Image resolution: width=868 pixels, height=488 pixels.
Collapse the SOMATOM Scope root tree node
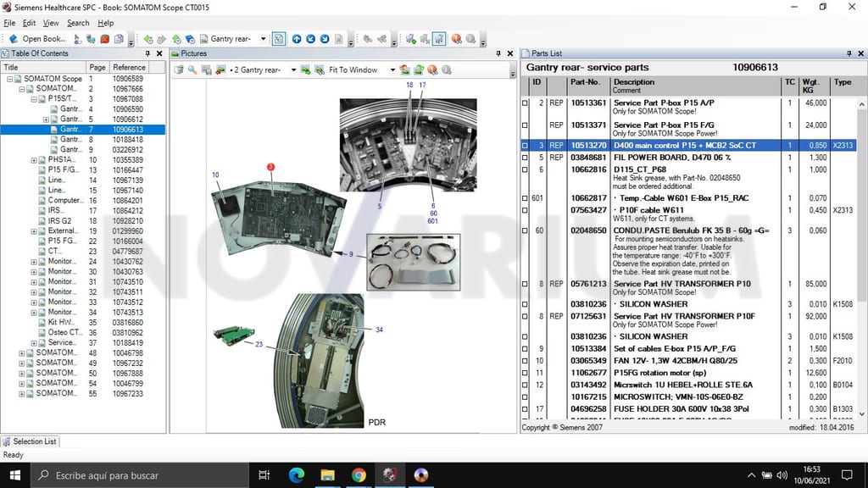click(9, 79)
